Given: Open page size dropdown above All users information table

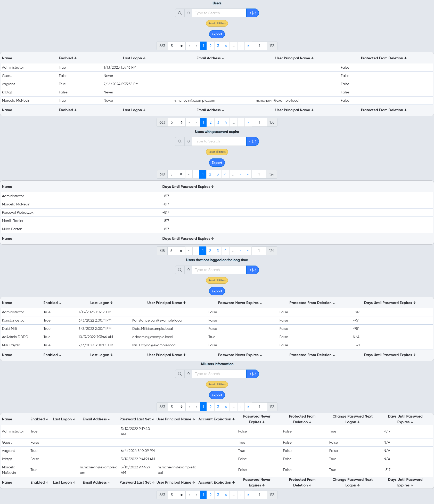Looking at the screenshot, I should 177,407.
